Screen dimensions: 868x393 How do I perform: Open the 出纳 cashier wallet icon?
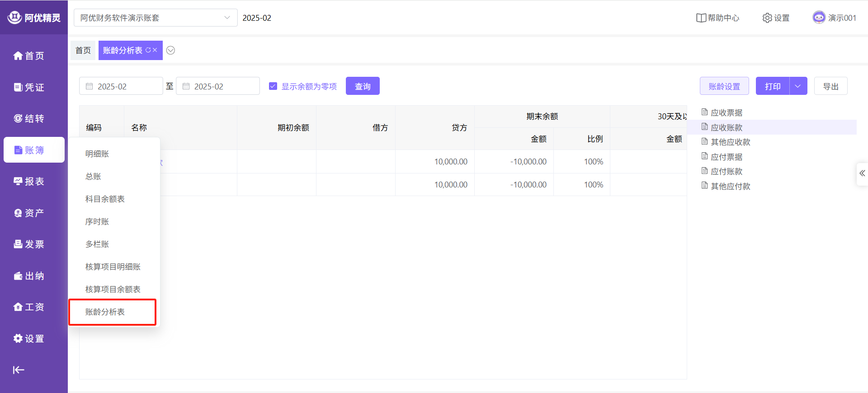point(18,276)
